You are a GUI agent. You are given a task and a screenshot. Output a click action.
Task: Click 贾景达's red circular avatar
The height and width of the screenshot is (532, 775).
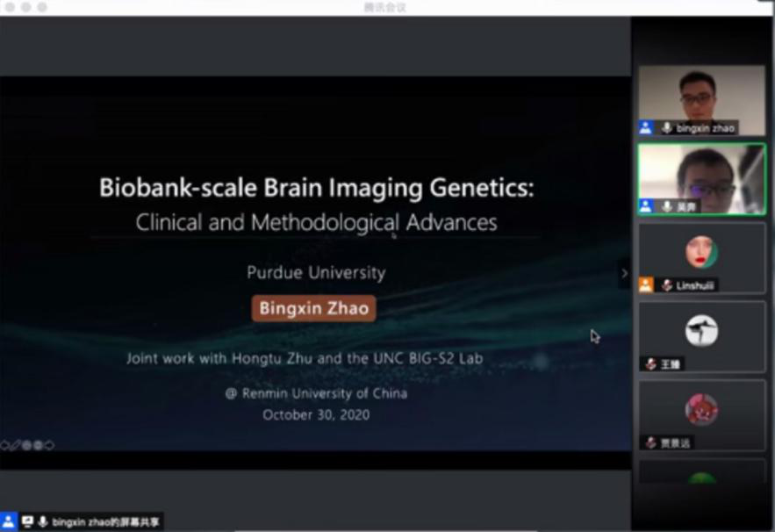[701, 409]
